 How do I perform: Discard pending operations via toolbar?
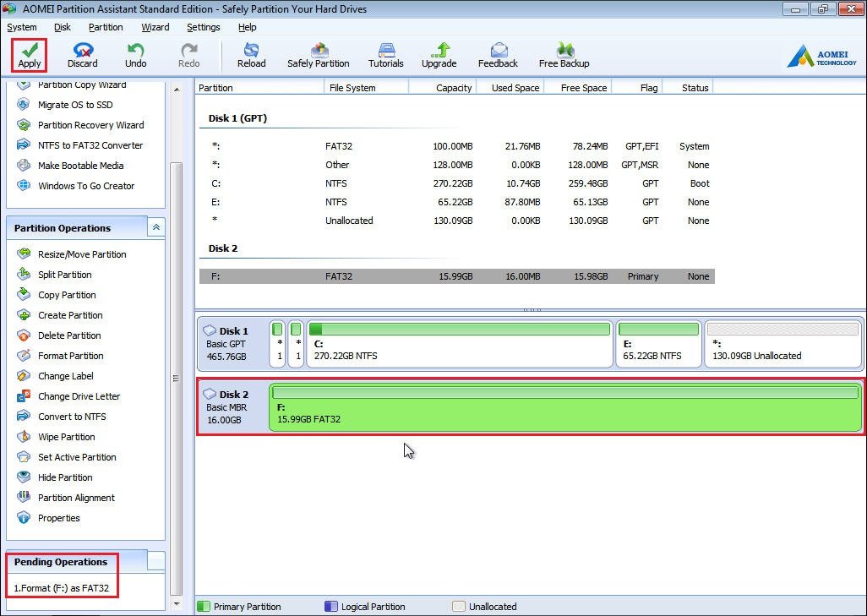pyautogui.click(x=83, y=51)
